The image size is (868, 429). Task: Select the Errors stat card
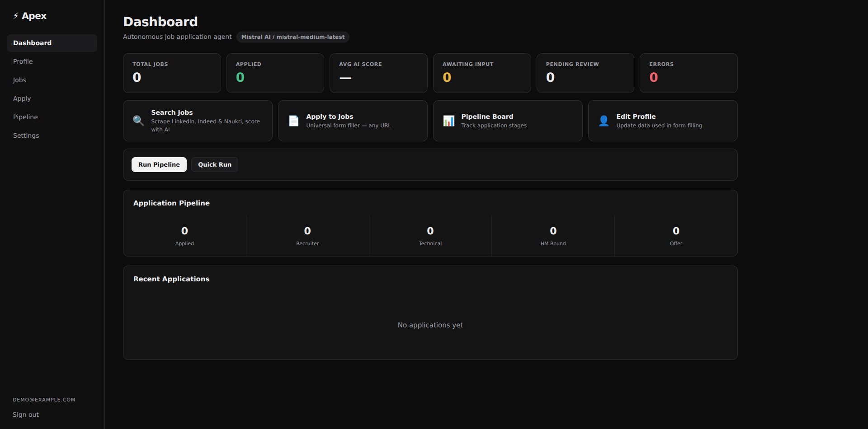689,73
